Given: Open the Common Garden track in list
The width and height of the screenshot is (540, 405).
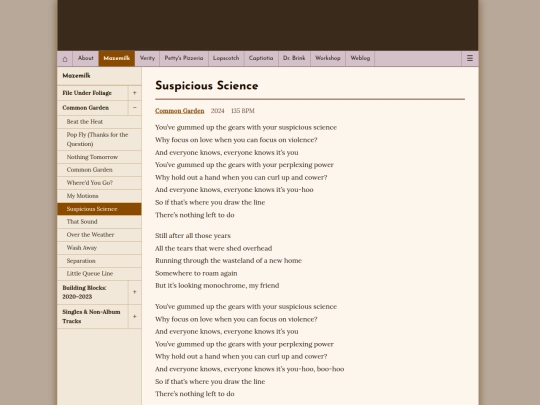Looking at the screenshot, I should click(x=99, y=170).
